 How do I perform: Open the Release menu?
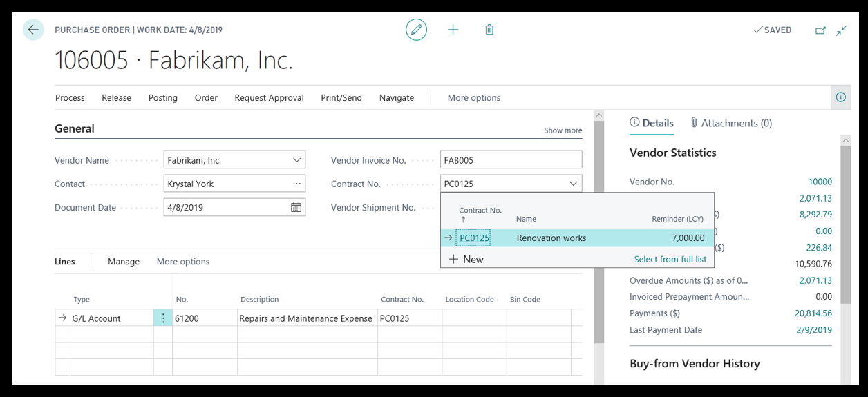116,98
